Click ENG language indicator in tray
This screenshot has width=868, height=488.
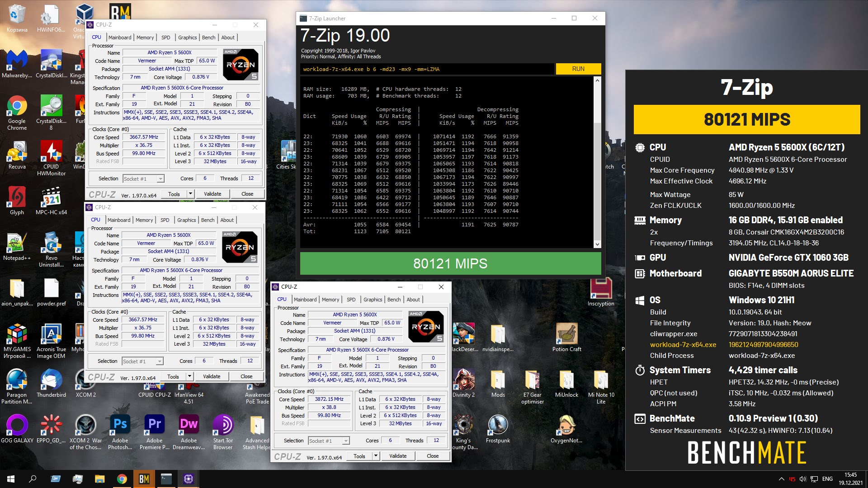[x=827, y=479]
